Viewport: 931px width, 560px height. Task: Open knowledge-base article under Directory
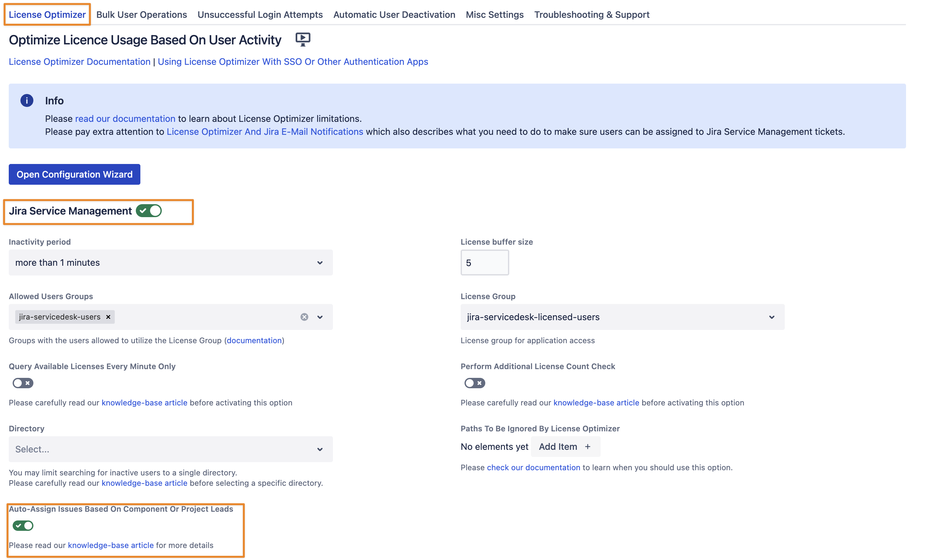point(145,483)
